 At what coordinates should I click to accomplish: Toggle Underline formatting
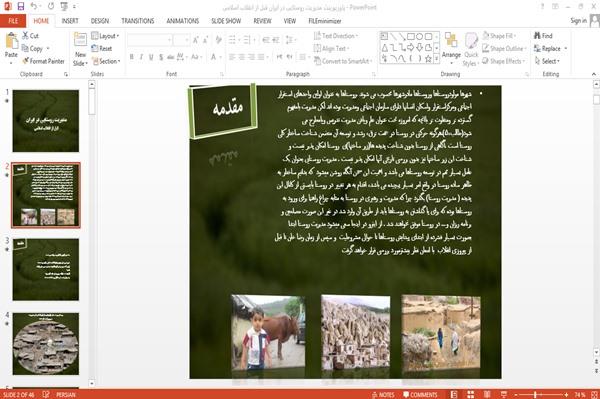(x=151, y=57)
